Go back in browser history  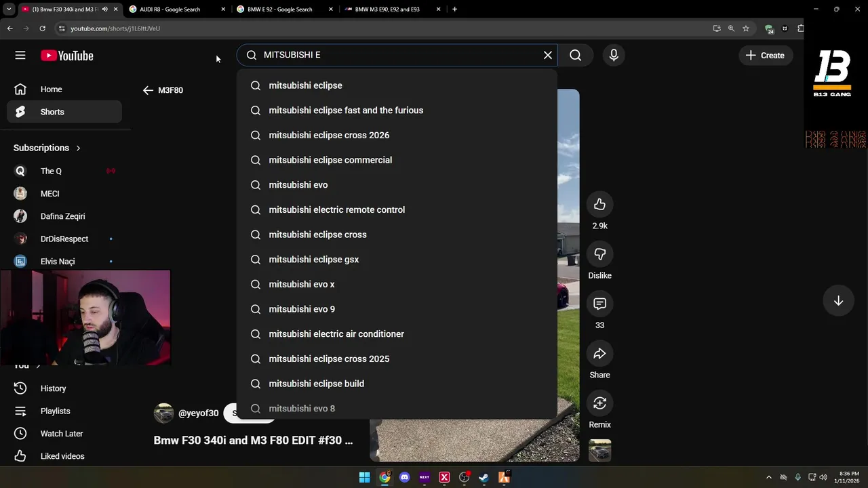pyautogui.click(x=9, y=28)
